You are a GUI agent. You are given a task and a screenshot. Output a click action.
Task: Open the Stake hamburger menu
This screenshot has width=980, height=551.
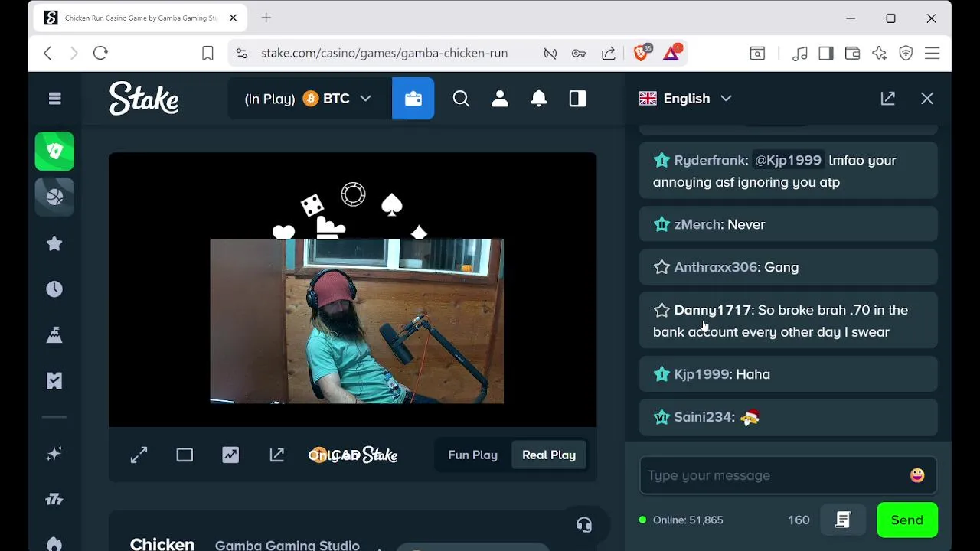tap(54, 99)
